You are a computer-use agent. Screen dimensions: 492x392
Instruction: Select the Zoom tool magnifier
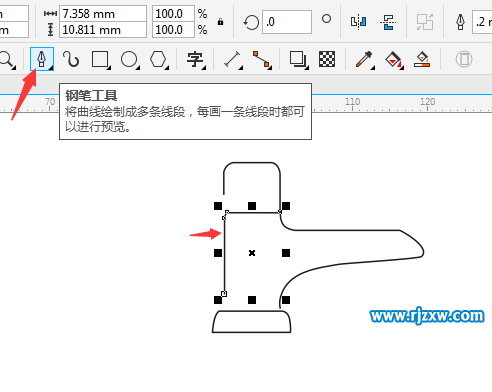coord(7,60)
